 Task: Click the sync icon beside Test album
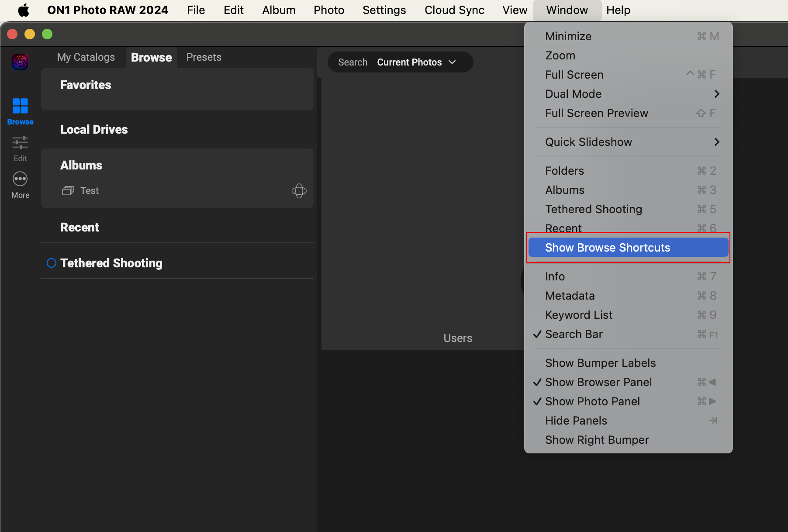click(299, 190)
